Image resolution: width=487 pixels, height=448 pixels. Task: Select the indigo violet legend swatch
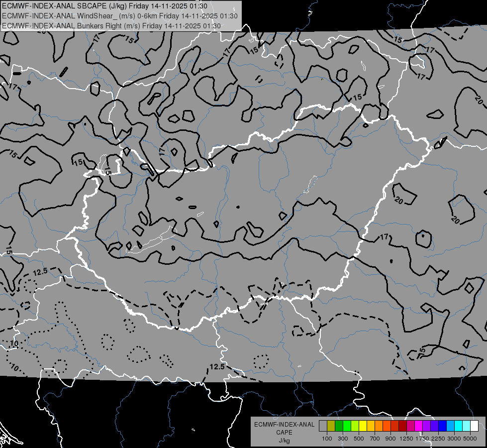(434, 426)
